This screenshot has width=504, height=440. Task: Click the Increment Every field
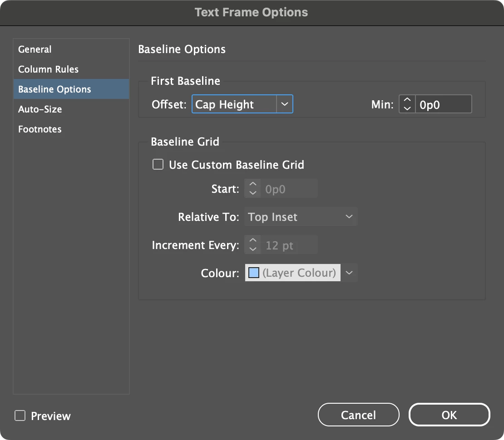tap(289, 245)
